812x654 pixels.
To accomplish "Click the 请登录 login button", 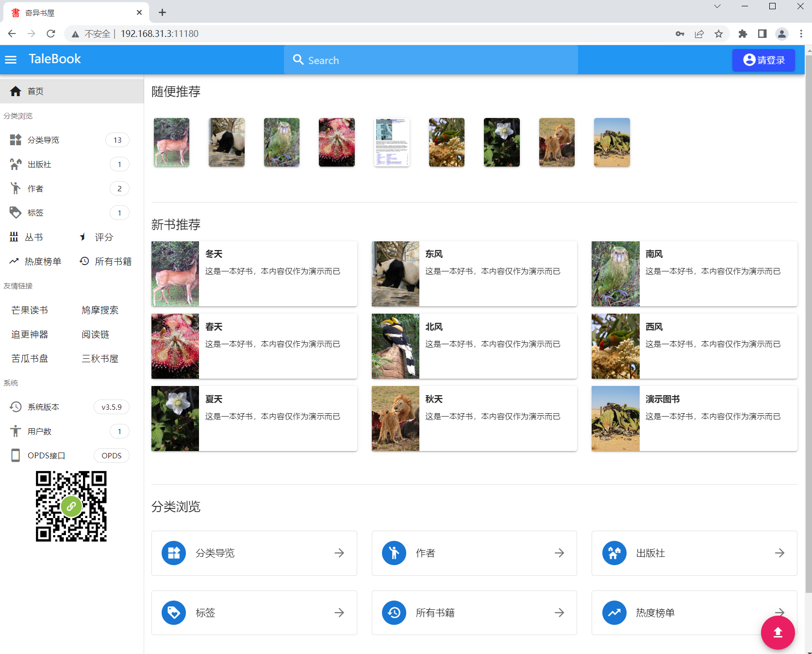I will 763,60.
